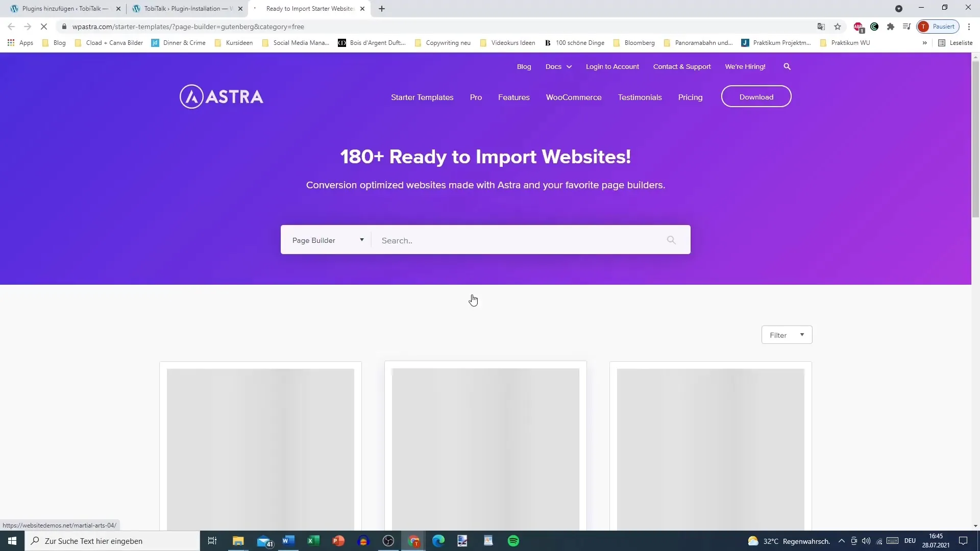This screenshot has width=980, height=551.
Task: Open the Pro menu item
Action: [x=476, y=97]
